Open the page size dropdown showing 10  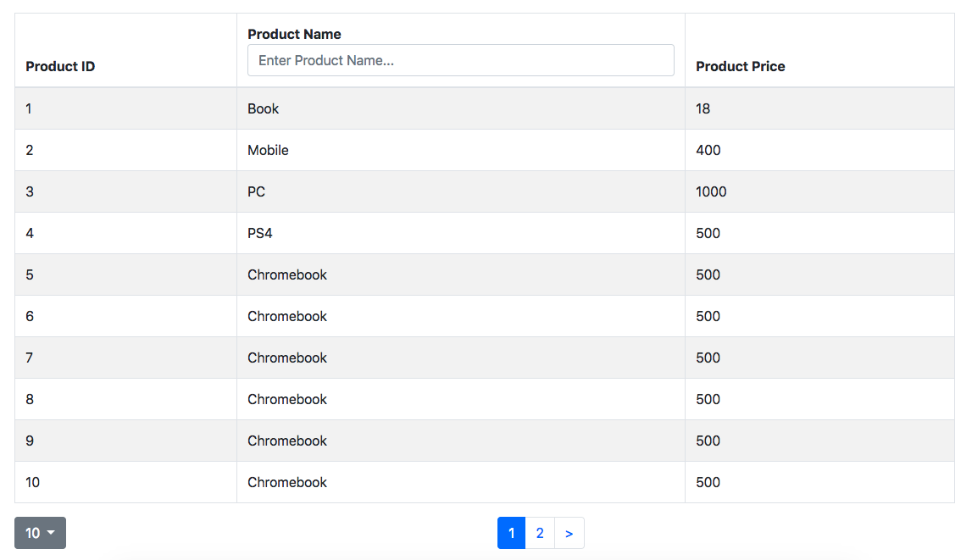click(40, 533)
